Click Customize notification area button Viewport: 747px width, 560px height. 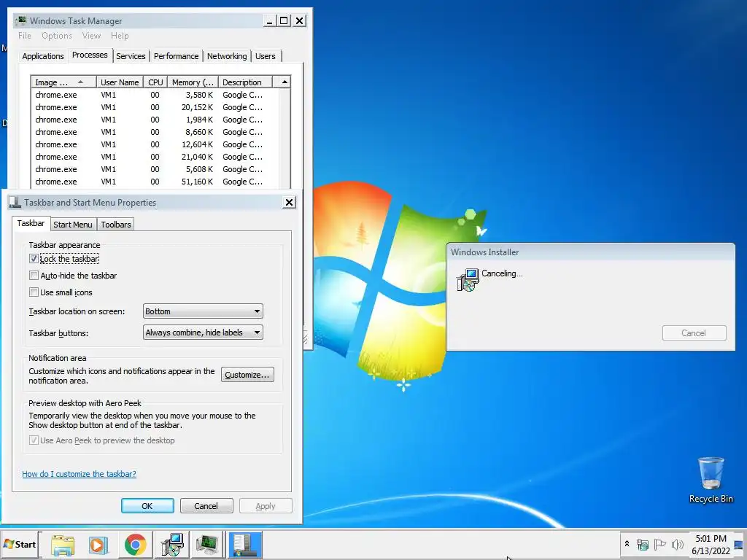pos(247,375)
